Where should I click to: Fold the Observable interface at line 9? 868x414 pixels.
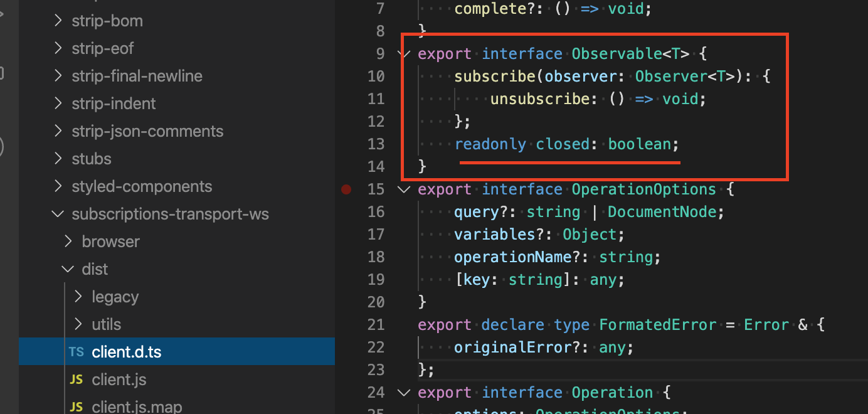[x=404, y=53]
